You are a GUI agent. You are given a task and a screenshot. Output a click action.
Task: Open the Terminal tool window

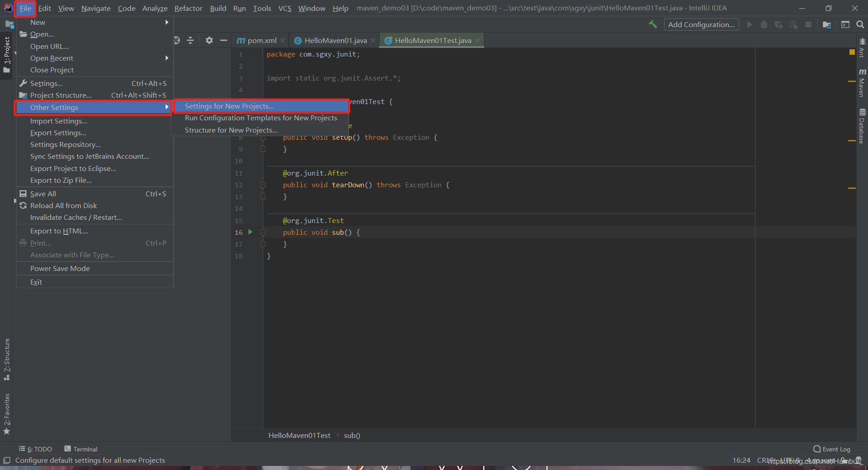click(x=81, y=449)
